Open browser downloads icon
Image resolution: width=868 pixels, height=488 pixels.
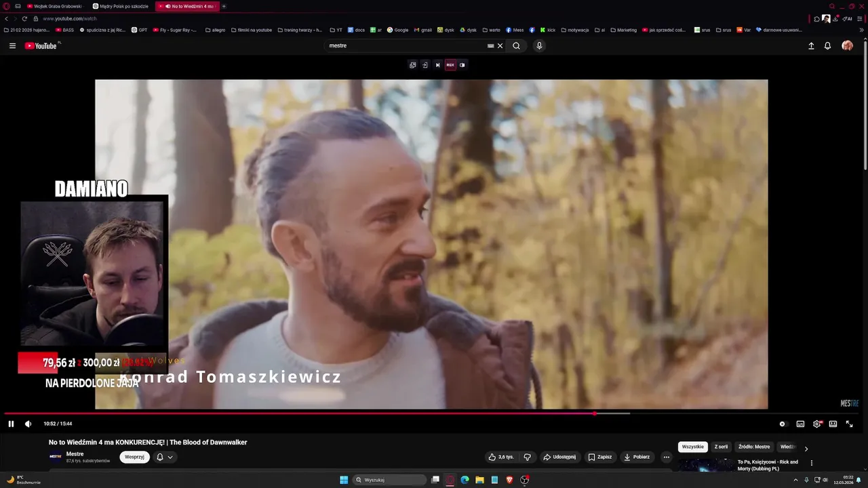[835, 18]
